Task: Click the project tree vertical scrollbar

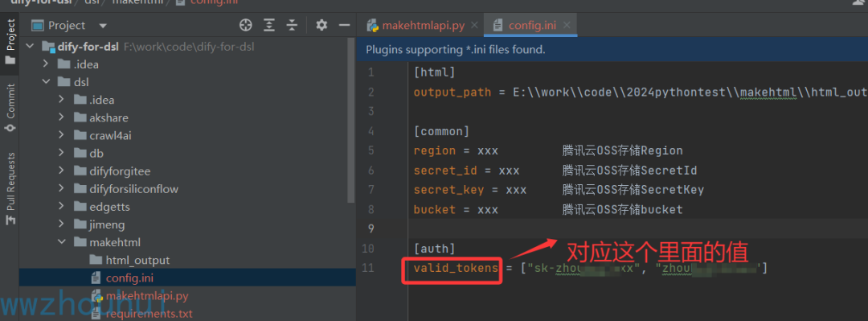Action: click(x=351, y=121)
